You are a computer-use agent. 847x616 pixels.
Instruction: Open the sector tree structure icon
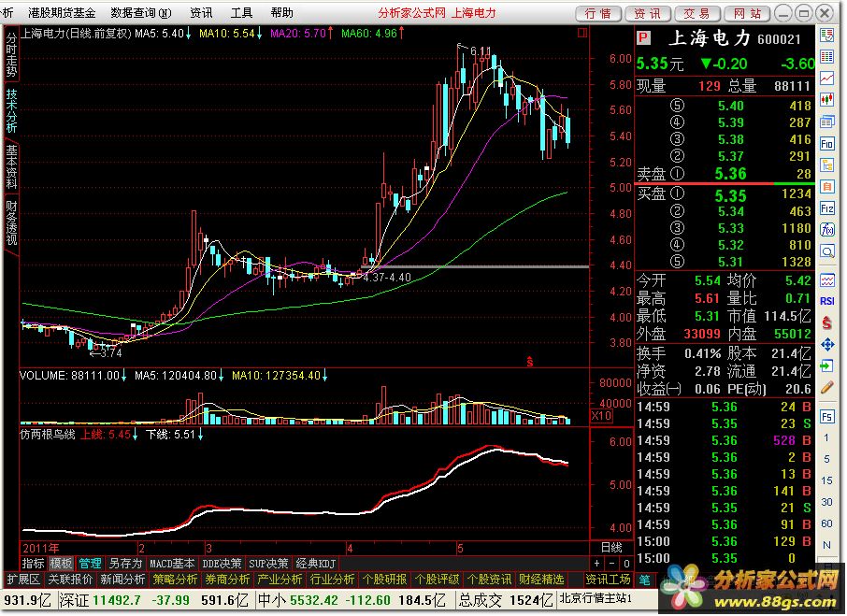pyautogui.click(x=827, y=165)
